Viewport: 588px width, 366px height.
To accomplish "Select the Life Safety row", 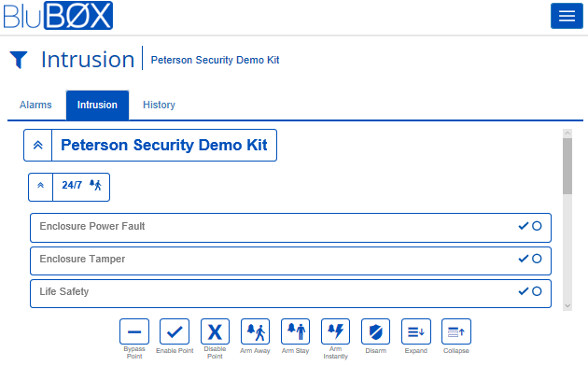I will click(290, 293).
